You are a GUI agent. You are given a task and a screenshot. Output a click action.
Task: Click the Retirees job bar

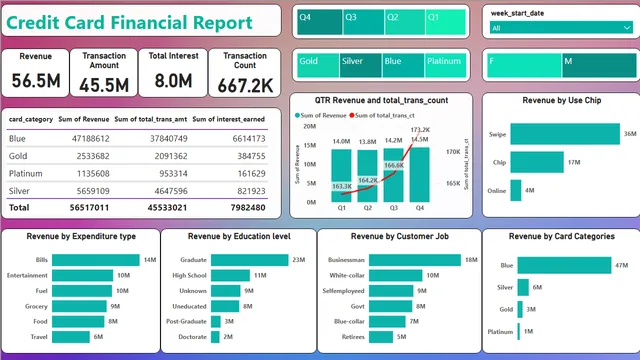click(x=381, y=337)
